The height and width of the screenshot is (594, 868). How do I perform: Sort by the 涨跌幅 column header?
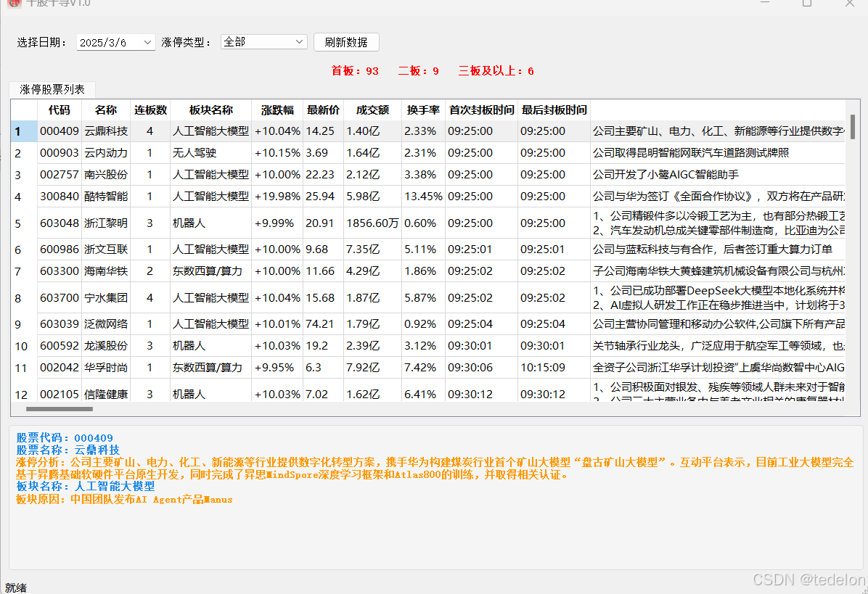pyautogui.click(x=277, y=110)
